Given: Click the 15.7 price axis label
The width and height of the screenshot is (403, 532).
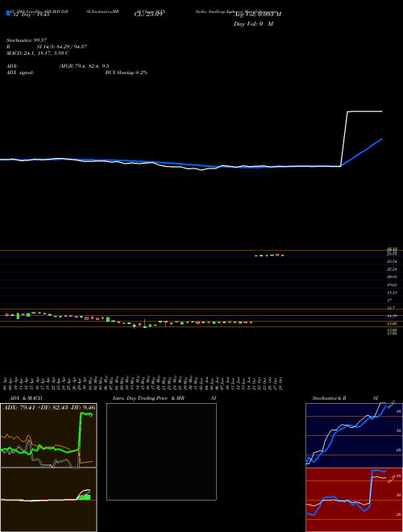Looking at the screenshot, I should coord(391,308).
